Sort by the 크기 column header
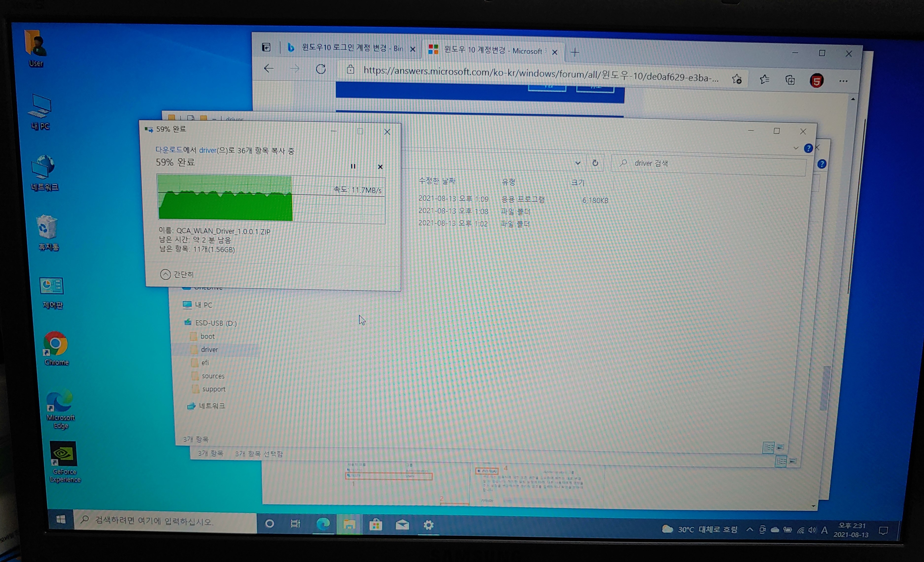 [x=578, y=182]
